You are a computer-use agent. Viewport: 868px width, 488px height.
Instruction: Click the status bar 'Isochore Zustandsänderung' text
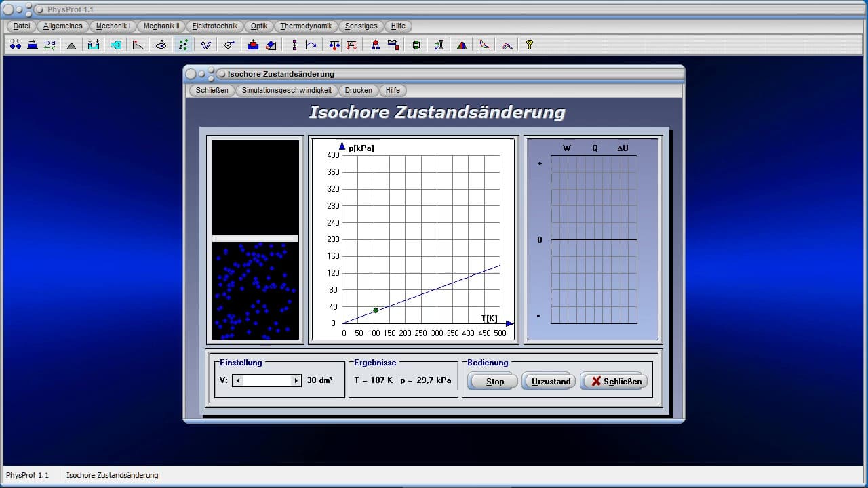[112, 475]
